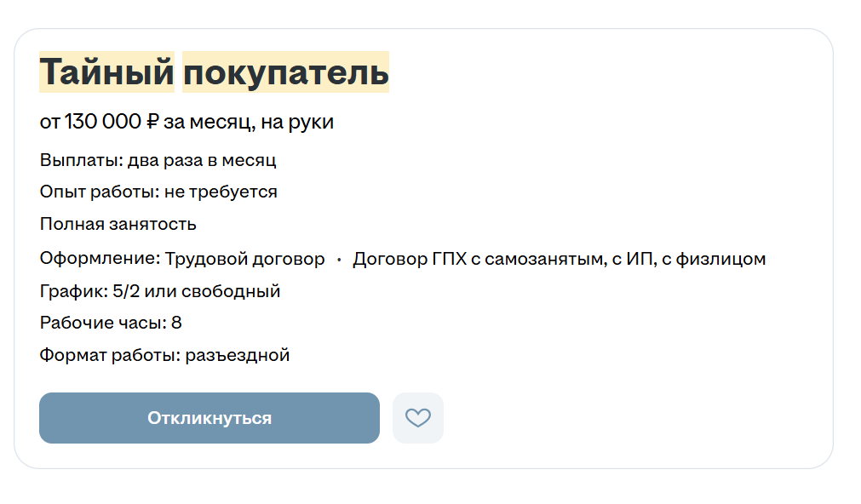Click Формат работы: разъездной line
861x504 pixels.
(x=164, y=355)
